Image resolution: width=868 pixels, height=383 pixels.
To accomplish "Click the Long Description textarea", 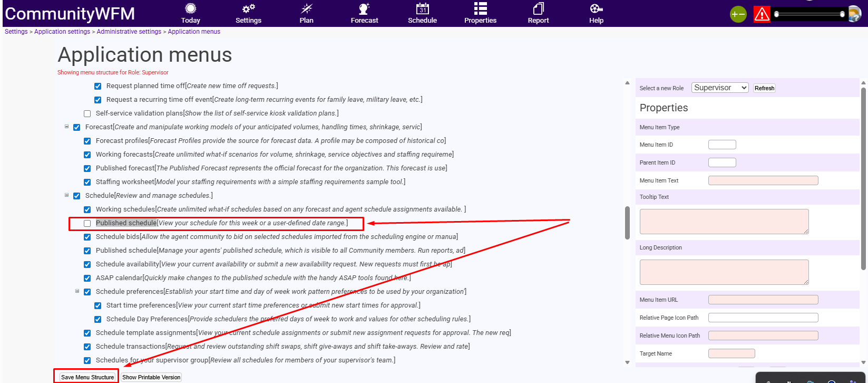I will coord(724,272).
